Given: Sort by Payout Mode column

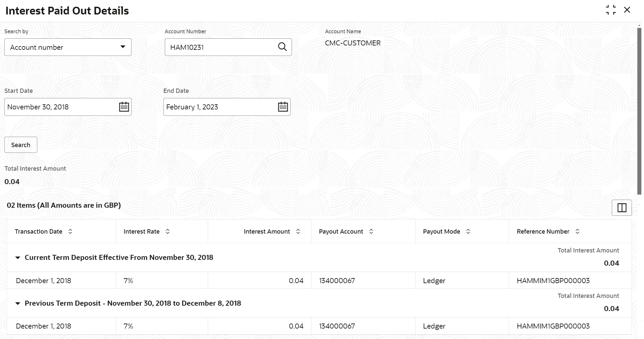Looking at the screenshot, I should click(x=468, y=232).
